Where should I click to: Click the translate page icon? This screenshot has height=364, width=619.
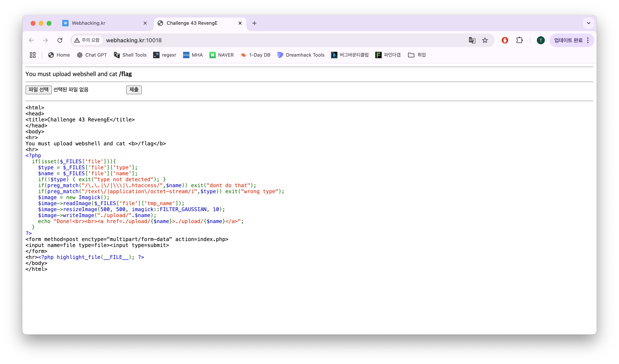click(472, 40)
